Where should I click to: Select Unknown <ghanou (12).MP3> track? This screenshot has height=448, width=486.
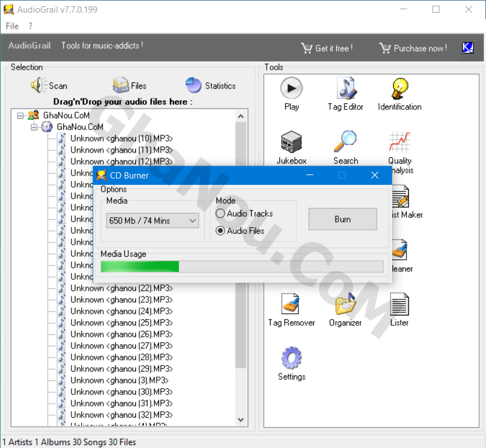point(121,161)
